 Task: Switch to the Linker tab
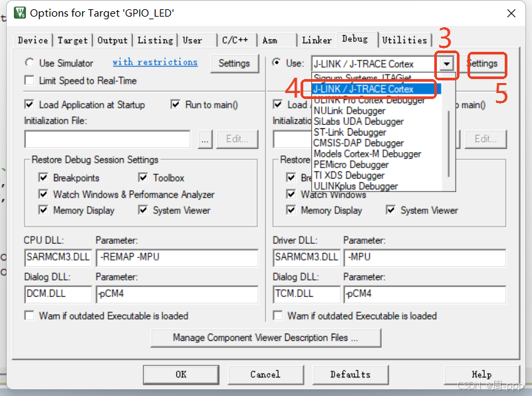click(x=317, y=40)
